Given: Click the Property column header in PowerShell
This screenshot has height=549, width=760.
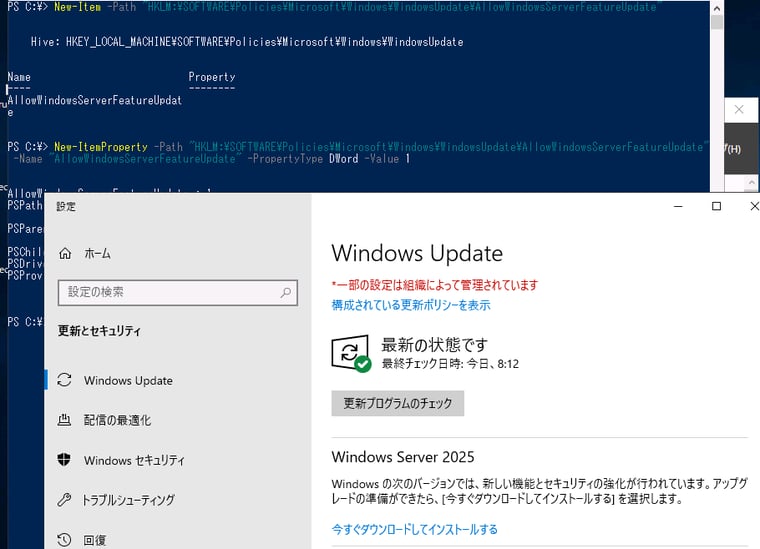Looking at the screenshot, I should pos(212,77).
